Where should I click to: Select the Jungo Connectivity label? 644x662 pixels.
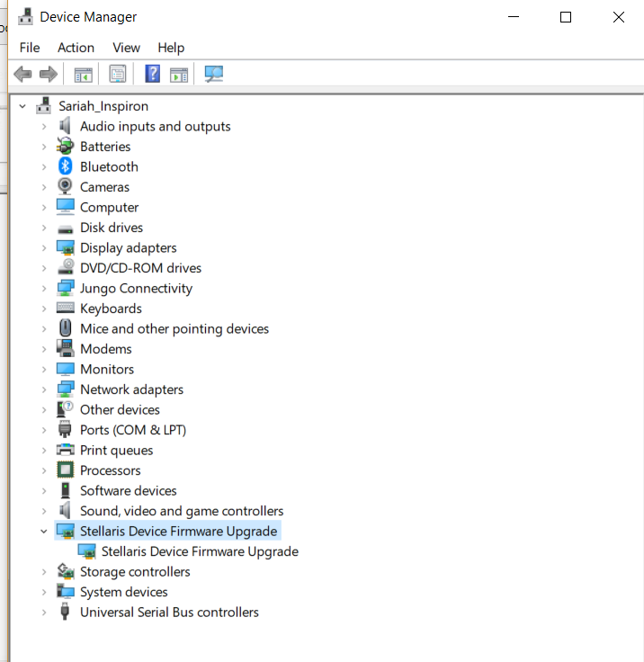coord(136,289)
